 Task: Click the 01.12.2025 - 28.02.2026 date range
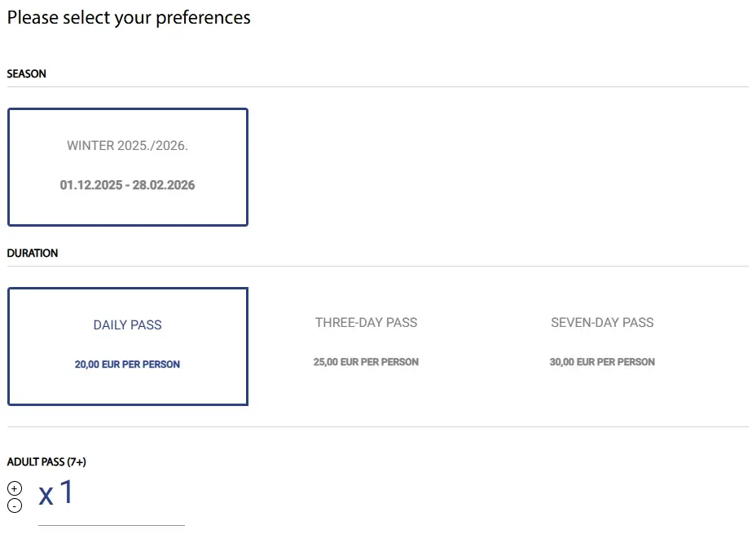click(127, 185)
